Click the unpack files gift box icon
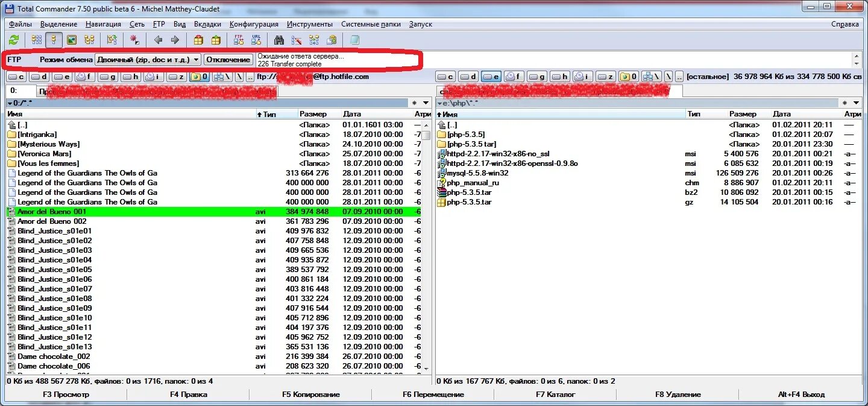Image resolution: width=868 pixels, height=406 pixels. (216, 40)
